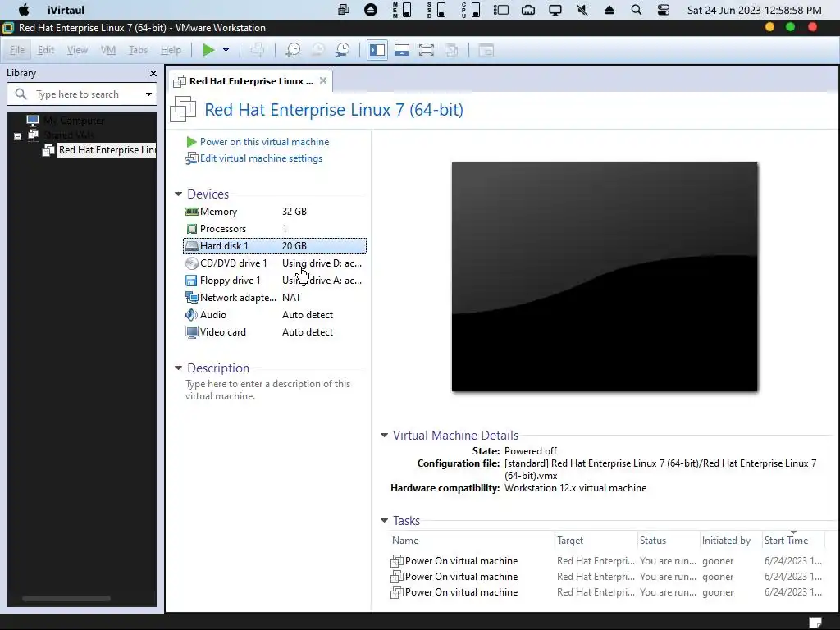Select the Memory device row
The width and height of the screenshot is (840, 630).
click(x=275, y=212)
